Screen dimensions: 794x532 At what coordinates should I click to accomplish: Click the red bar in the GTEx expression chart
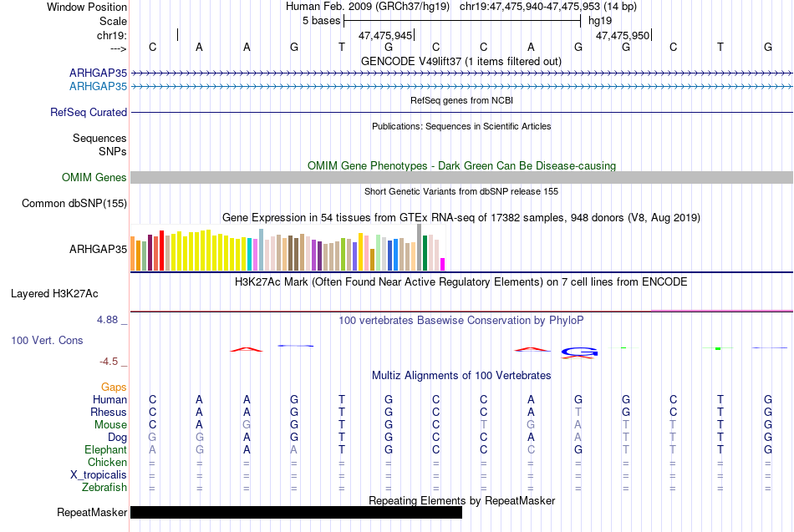click(x=161, y=251)
